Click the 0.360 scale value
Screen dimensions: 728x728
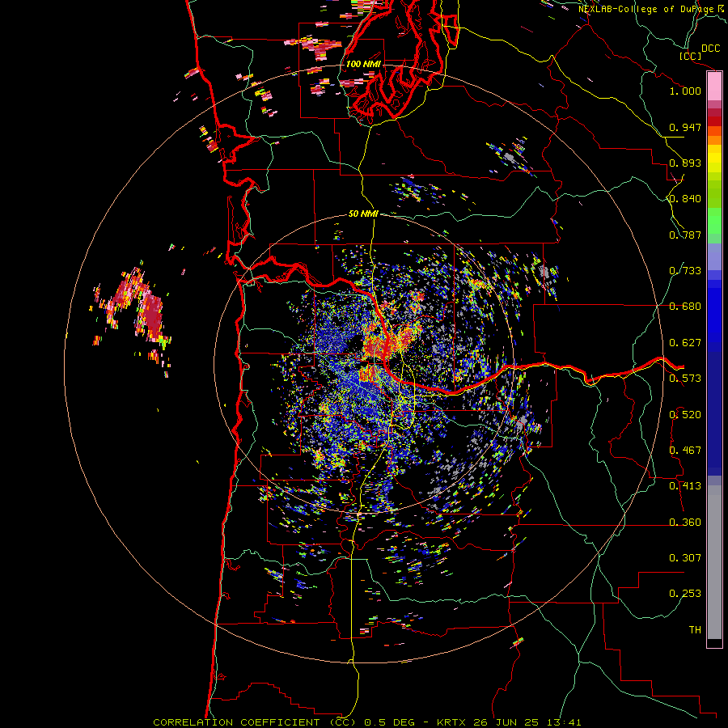coord(685,523)
